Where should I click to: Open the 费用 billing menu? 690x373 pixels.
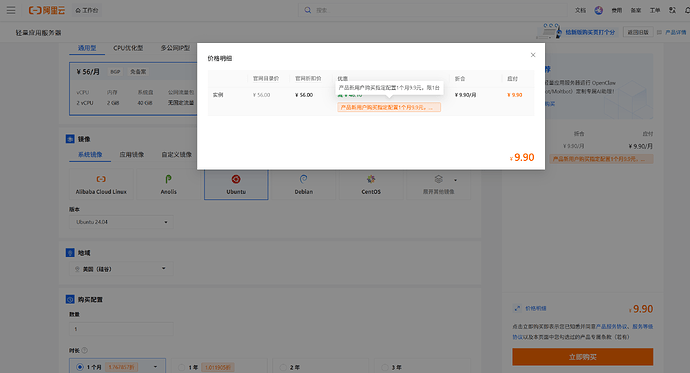click(617, 10)
